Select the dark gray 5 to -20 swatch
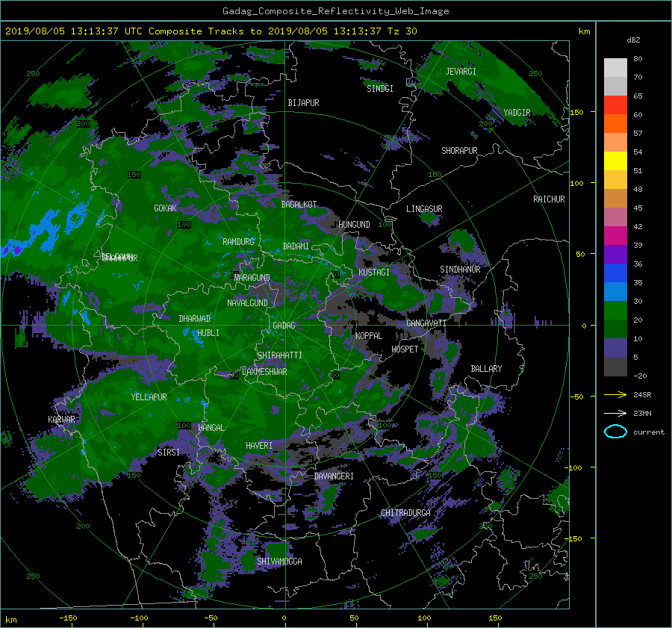672x628 pixels. [x=615, y=367]
